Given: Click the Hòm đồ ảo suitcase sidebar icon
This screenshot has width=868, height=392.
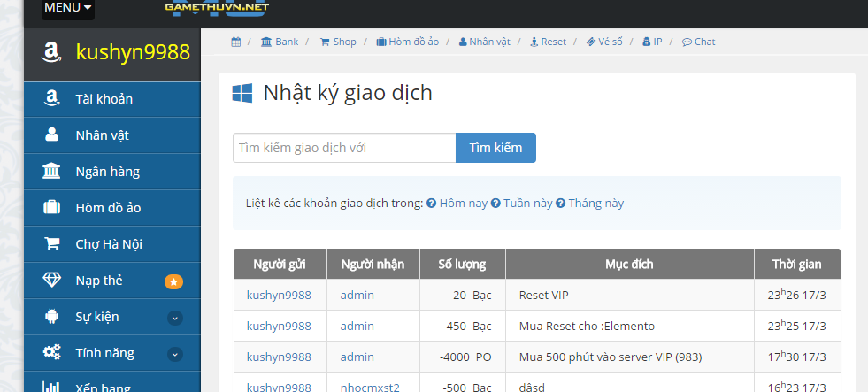Looking at the screenshot, I should 51,208.
